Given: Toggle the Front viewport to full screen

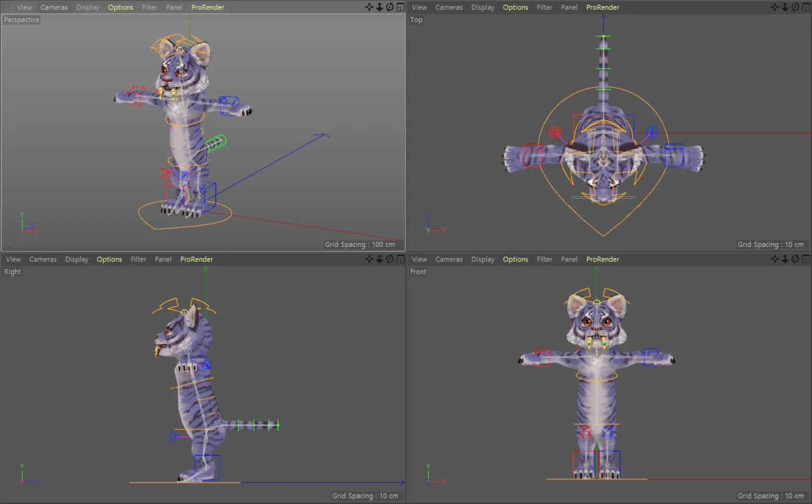Looking at the screenshot, I should [806, 259].
